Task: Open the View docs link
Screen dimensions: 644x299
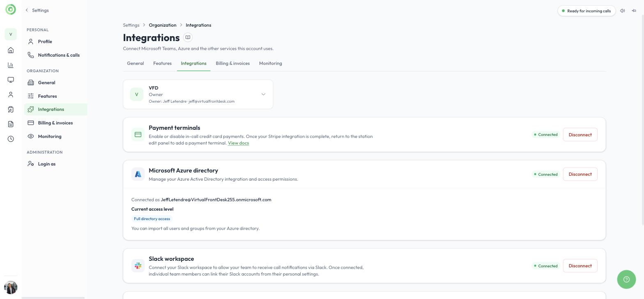Action: click(x=238, y=143)
